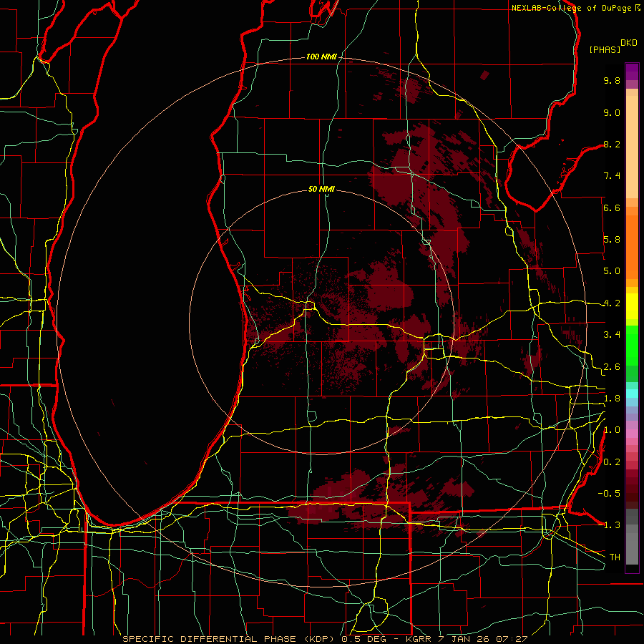Click the 'KGRR' radar site identifier
Image resolution: width=644 pixels, height=644 pixels.
click(419, 639)
